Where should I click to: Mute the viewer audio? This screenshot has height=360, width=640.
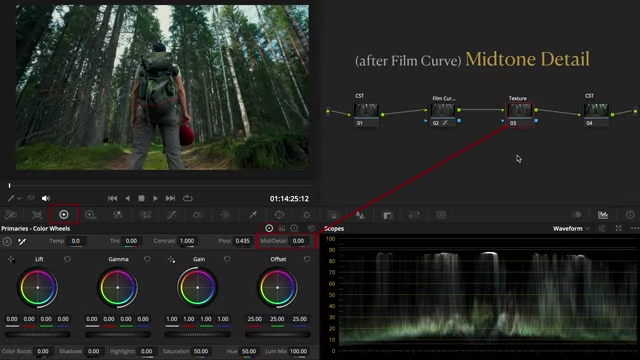point(45,198)
